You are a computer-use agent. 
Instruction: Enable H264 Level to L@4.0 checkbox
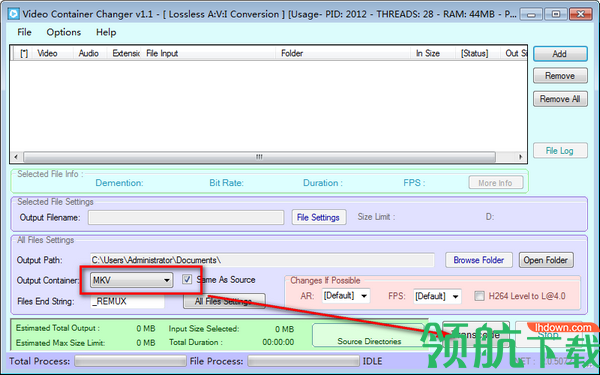[x=479, y=296]
